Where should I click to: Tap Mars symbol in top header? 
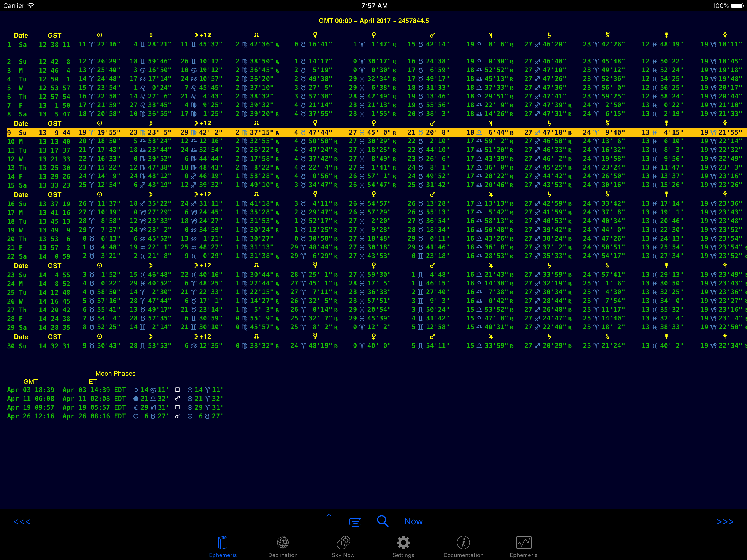click(x=432, y=35)
